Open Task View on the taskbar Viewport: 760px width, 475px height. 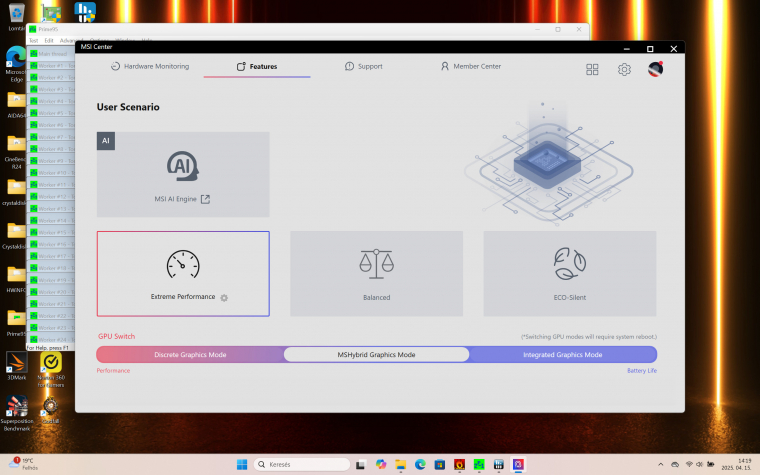[361, 464]
